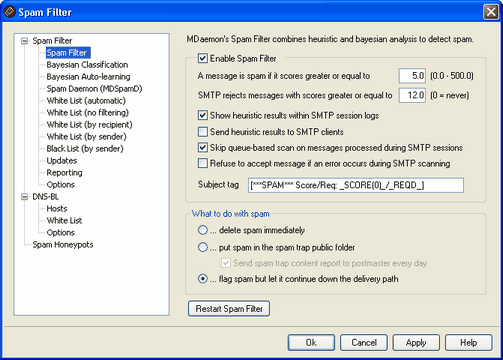
Task: Enable Refuse to accept message on error
Action: click(x=203, y=164)
